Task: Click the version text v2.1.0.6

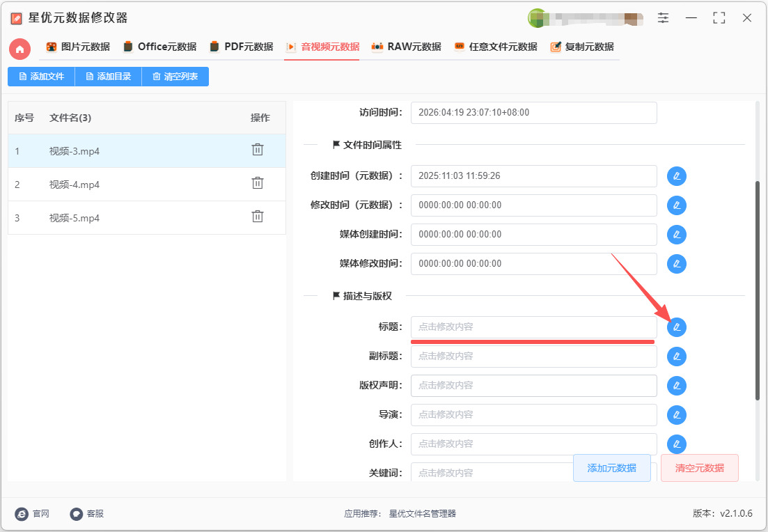Action: (x=736, y=513)
